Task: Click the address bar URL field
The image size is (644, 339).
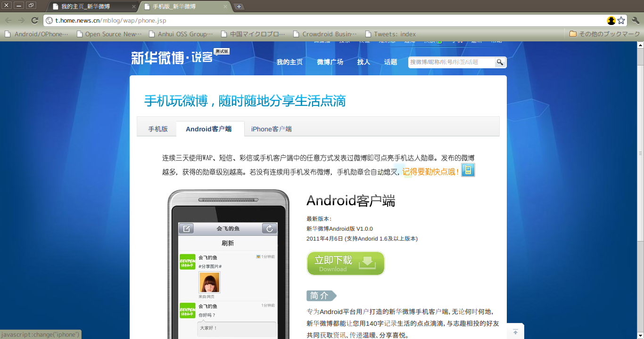Action: pos(325,20)
